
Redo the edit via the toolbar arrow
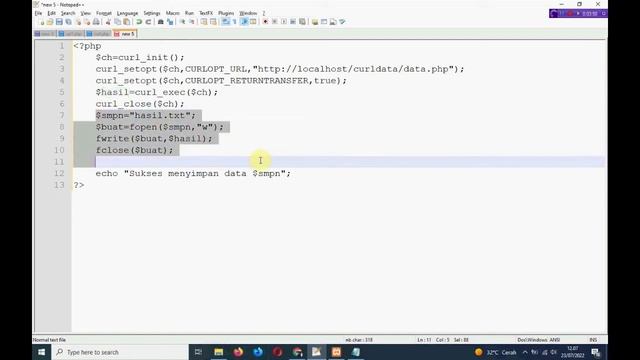149,22
